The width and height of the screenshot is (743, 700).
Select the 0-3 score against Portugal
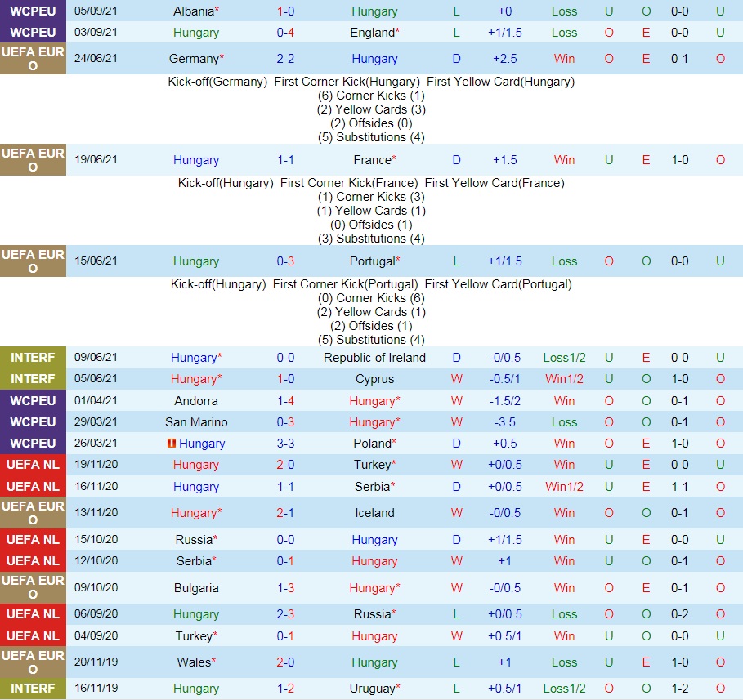285,261
